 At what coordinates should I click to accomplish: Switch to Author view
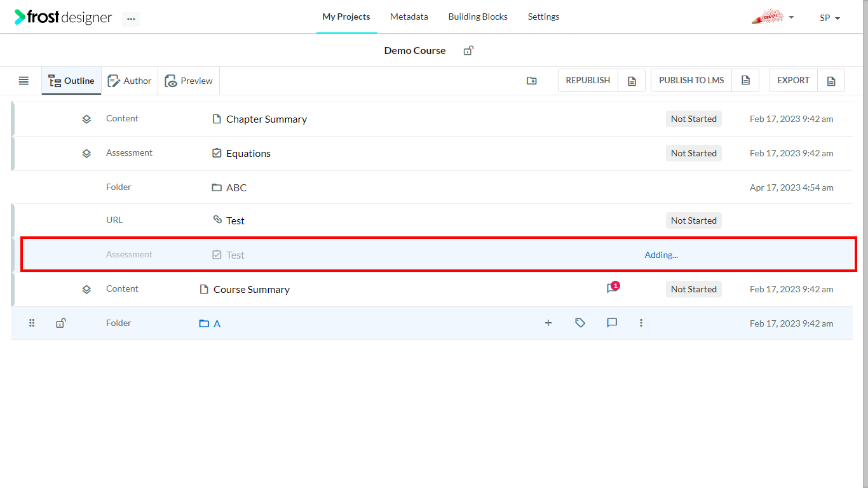(130, 81)
